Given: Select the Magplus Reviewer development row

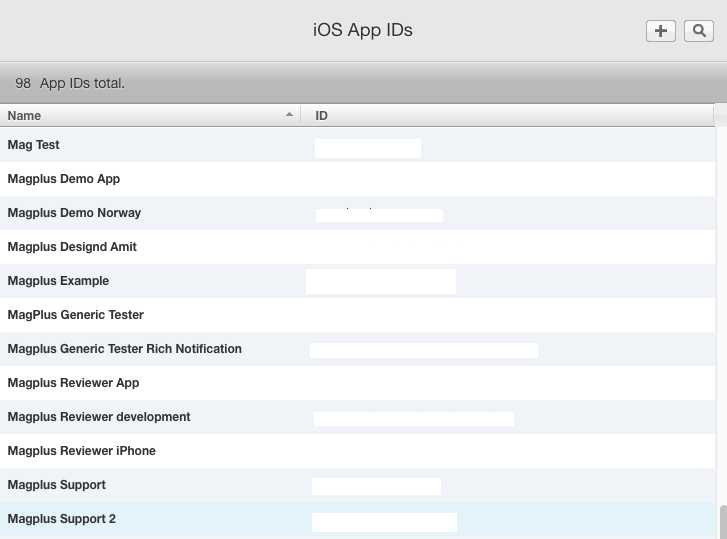Looking at the screenshot, I should pos(357,417).
